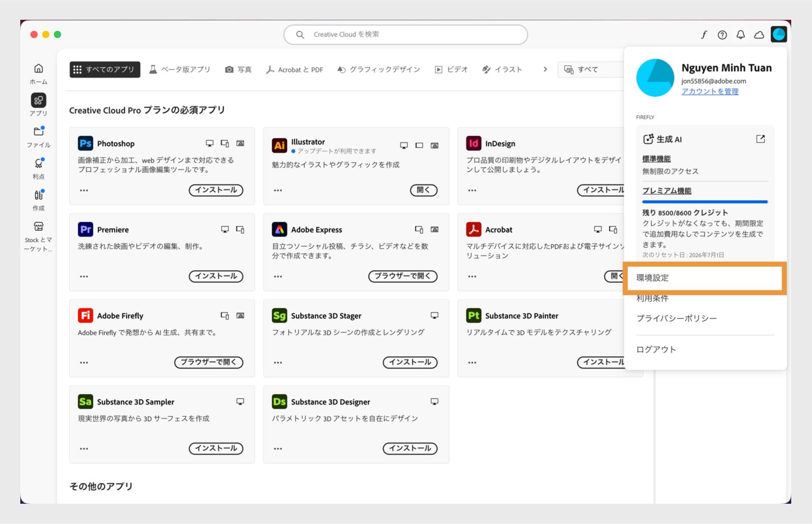Open the help question mark icon

722,34
